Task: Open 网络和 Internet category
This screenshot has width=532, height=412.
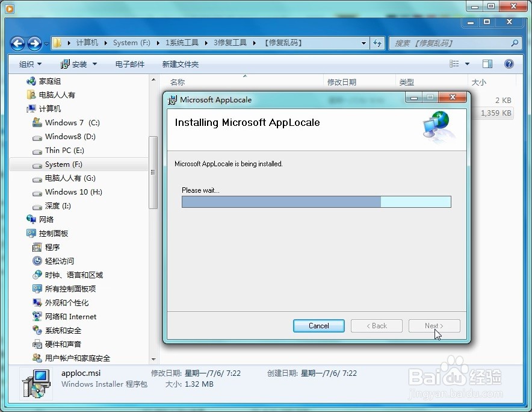Action: [x=64, y=317]
